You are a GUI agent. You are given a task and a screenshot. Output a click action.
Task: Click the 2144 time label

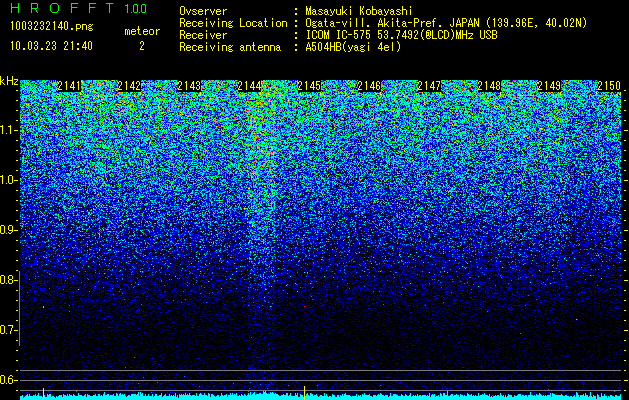[x=249, y=86]
